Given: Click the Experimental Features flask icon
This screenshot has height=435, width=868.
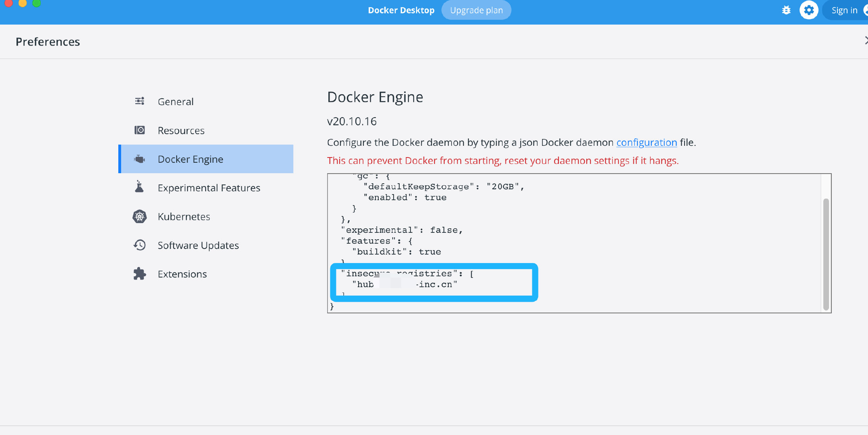Looking at the screenshot, I should (139, 186).
